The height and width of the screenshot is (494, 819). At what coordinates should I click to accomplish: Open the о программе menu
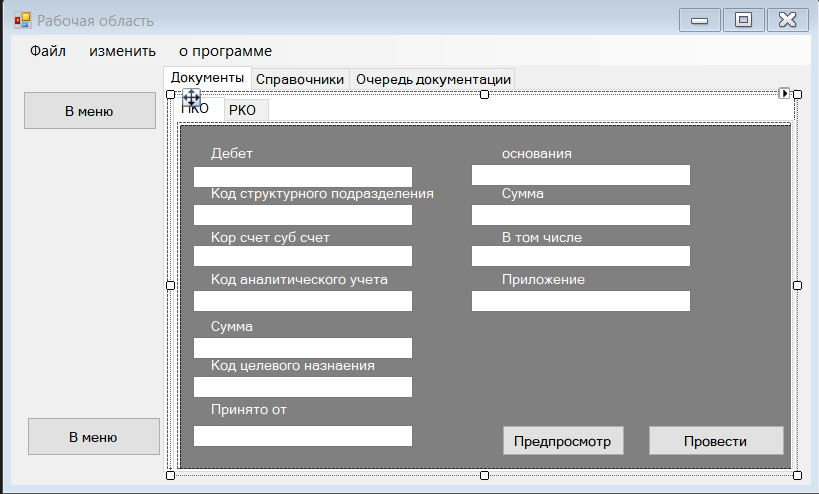coord(225,51)
